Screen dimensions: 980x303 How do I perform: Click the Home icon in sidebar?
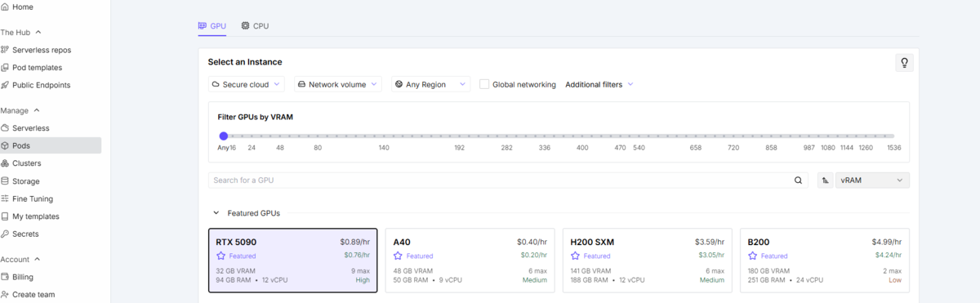pyautogui.click(x=5, y=7)
